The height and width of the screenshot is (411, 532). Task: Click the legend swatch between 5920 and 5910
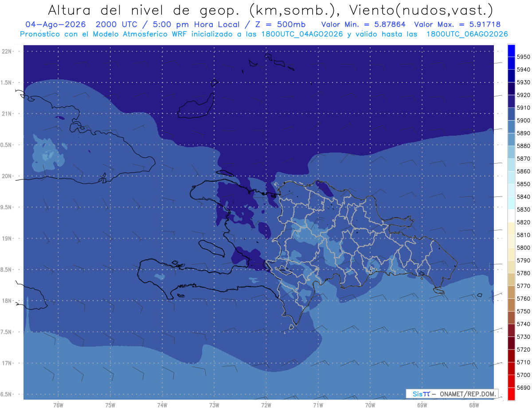[511, 102]
